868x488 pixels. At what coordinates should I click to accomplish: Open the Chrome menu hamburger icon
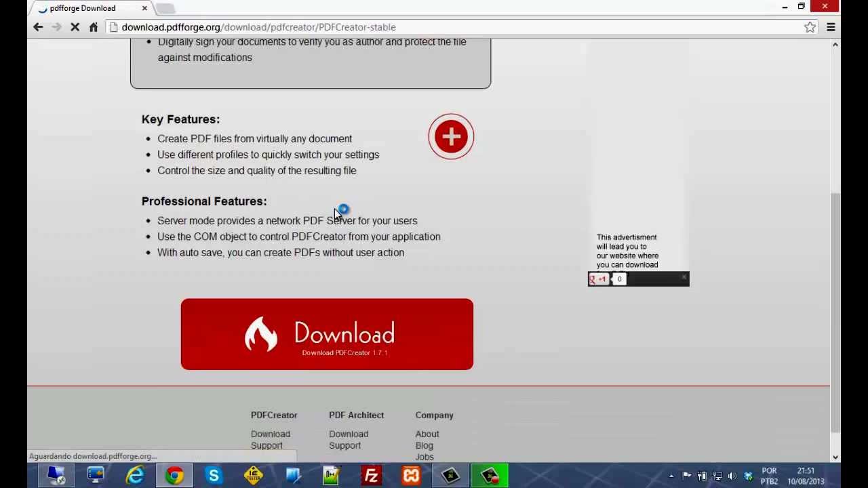[831, 27]
